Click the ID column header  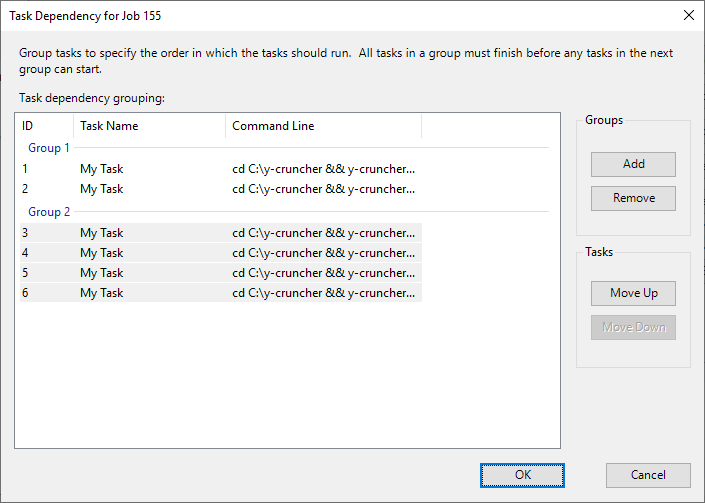click(44, 126)
